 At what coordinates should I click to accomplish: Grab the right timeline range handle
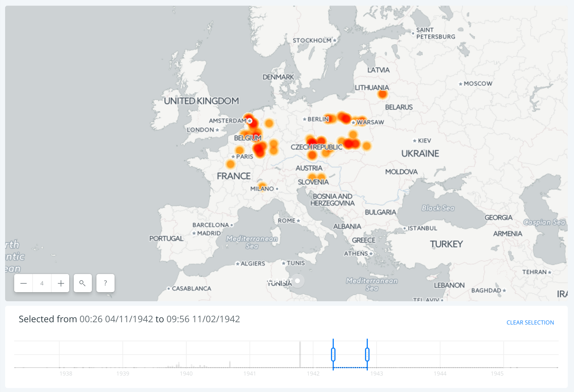tap(367, 355)
